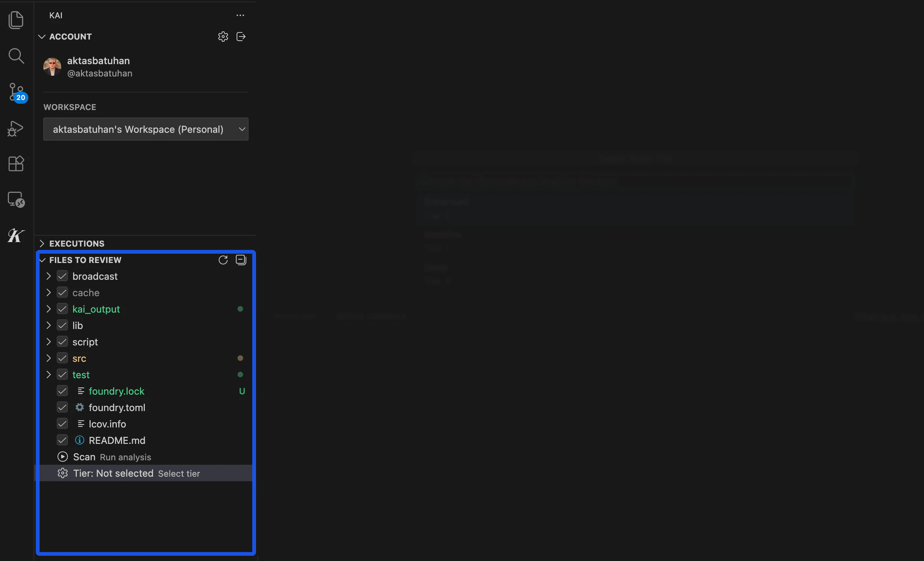The height and width of the screenshot is (561, 924).
Task: Sign out of the account
Action: pos(241,36)
